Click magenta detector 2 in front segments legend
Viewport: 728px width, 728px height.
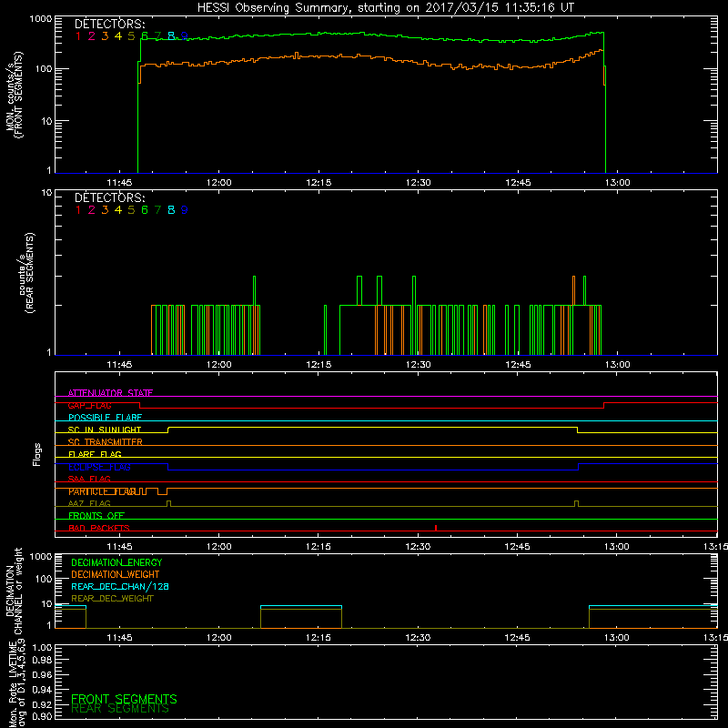[x=92, y=35]
